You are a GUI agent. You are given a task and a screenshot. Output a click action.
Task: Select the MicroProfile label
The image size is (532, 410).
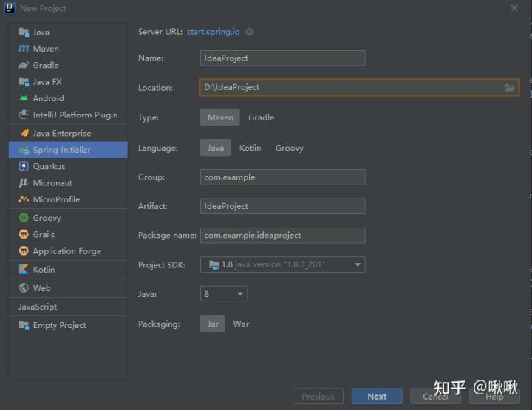[x=56, y=199]
